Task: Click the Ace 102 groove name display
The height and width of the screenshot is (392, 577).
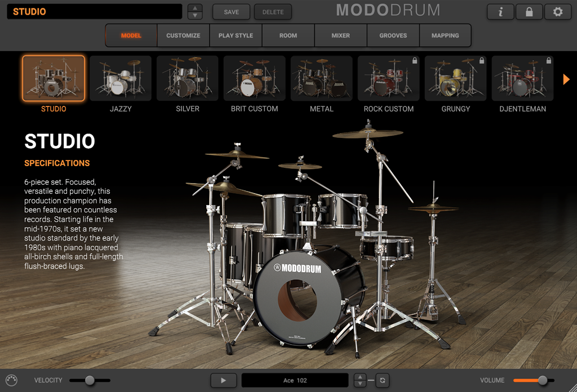Action: tap(295, 380)
